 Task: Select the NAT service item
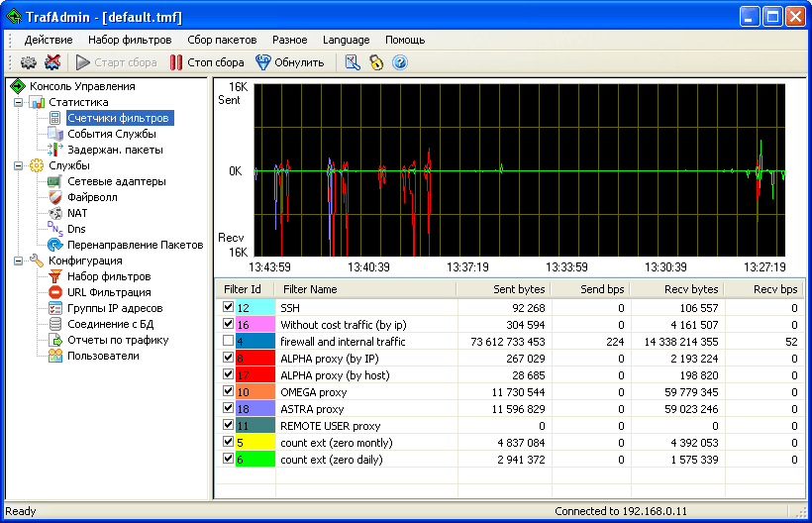(x=77, y=213)
